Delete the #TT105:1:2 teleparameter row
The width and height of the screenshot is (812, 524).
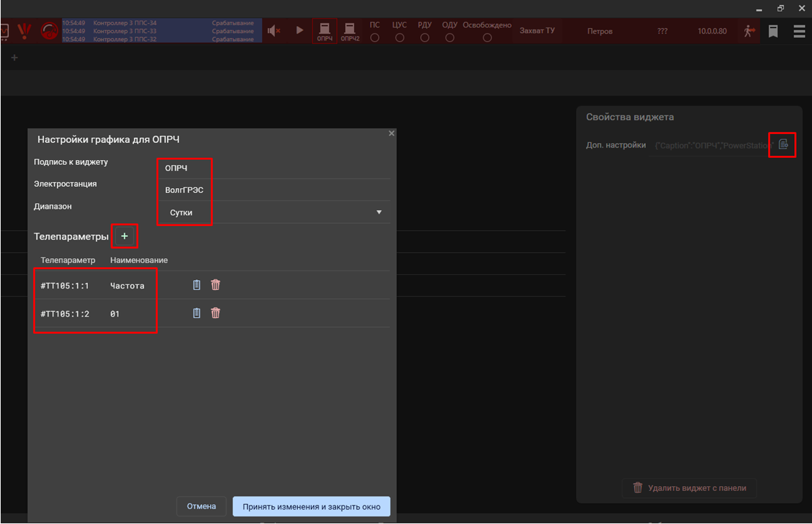tap(216, 313)
